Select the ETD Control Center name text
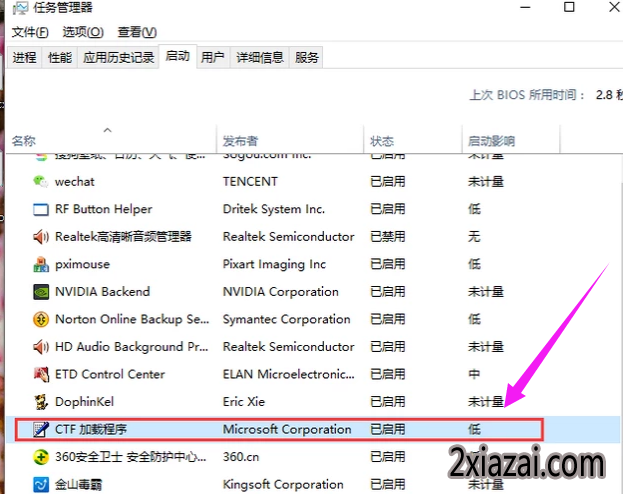The image size is (623, 494). point(110,374)
